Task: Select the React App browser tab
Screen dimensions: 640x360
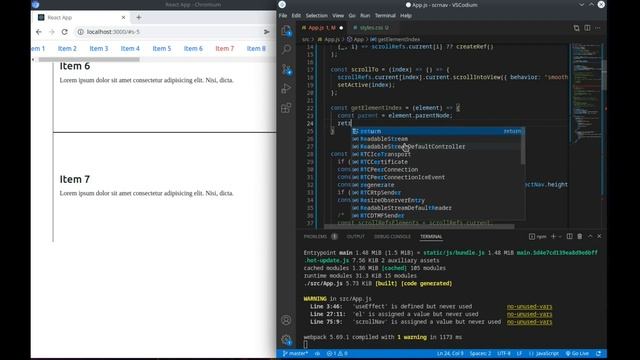Action: pyautogui.click(x=81, y=18)
